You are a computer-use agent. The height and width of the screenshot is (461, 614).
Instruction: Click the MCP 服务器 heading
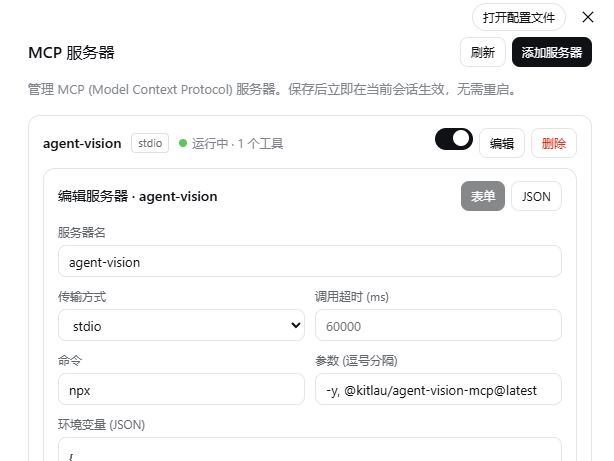pyautogui.click(x=71, y=52)
